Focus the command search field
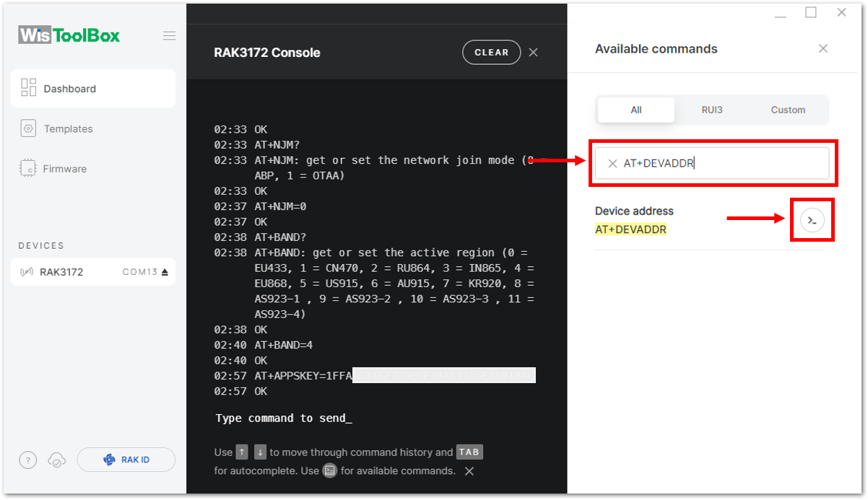 [712, 164]
